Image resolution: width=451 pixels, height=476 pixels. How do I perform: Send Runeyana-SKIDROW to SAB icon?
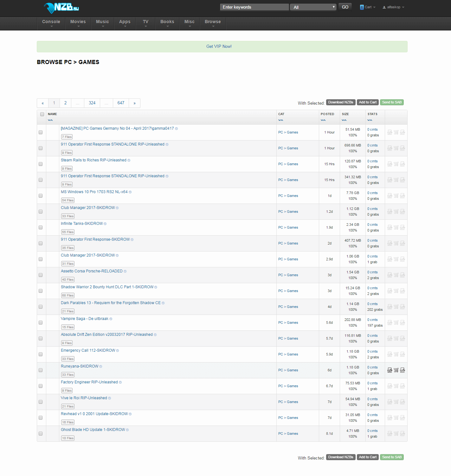403,370
